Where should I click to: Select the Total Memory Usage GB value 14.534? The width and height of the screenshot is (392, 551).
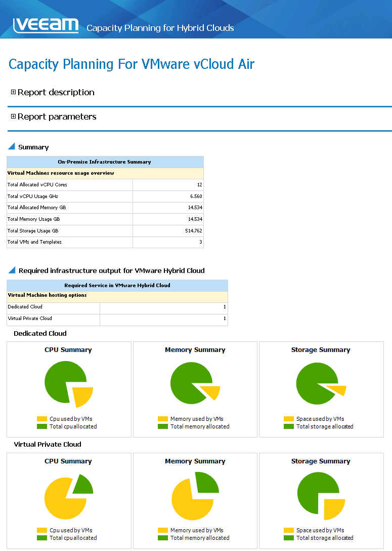coord(195,219)
